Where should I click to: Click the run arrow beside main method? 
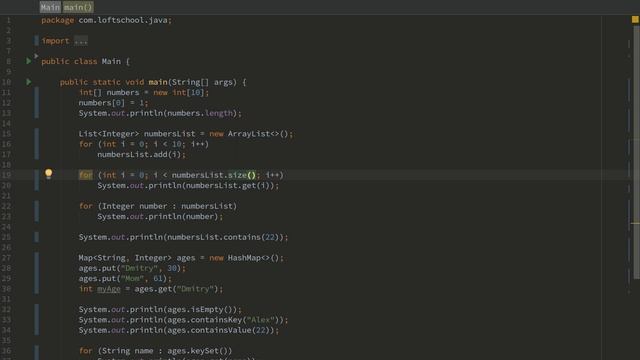pyautogui.click(x=29, y=82)
